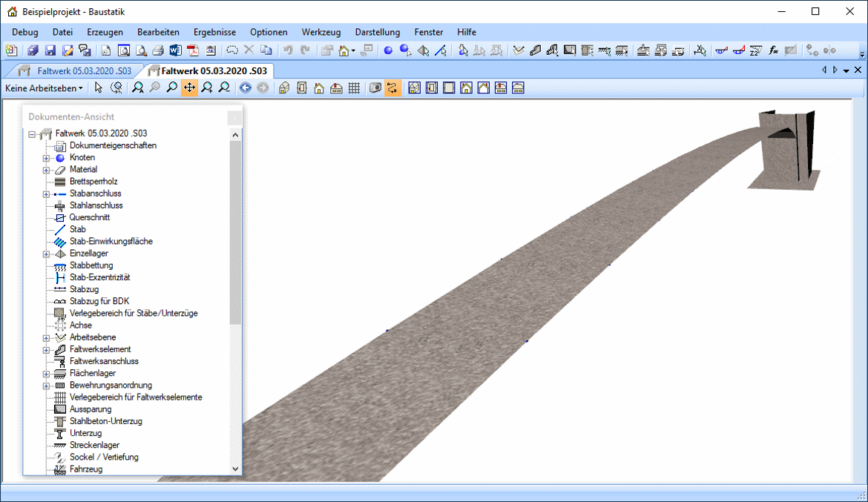The height and width of the screenshot is (502, 868).
Task: Click the printer icon in toolbar
Action: coord(157,50)
